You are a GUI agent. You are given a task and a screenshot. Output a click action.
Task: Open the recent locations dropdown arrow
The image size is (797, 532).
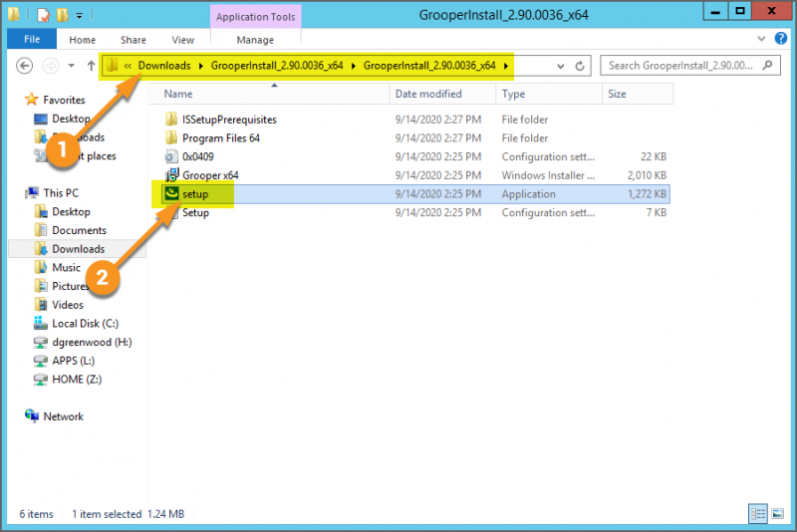pyautogui.click(x=71, y=66)
